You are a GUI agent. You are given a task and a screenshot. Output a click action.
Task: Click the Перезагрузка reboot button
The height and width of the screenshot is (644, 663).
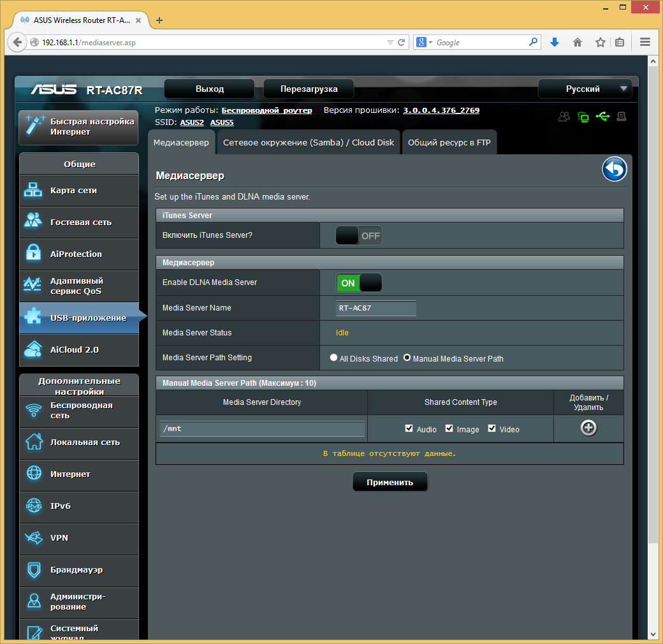[x=309, y=89]
